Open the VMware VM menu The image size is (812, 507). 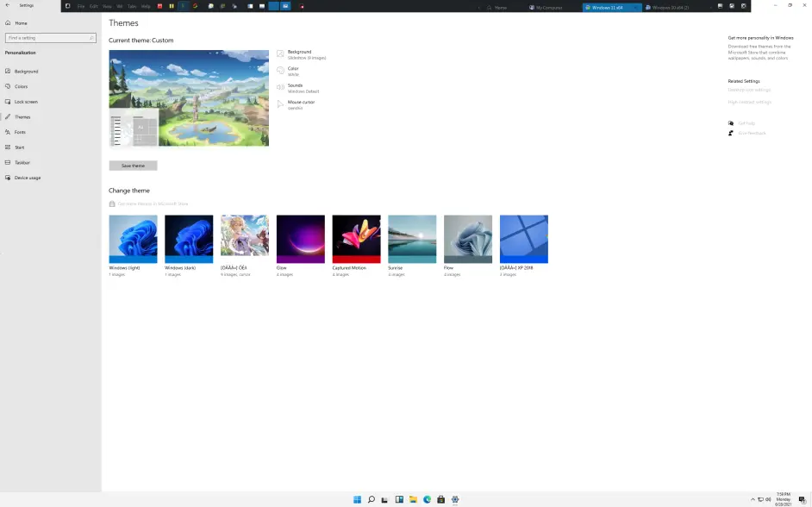(x=120, y=6)
